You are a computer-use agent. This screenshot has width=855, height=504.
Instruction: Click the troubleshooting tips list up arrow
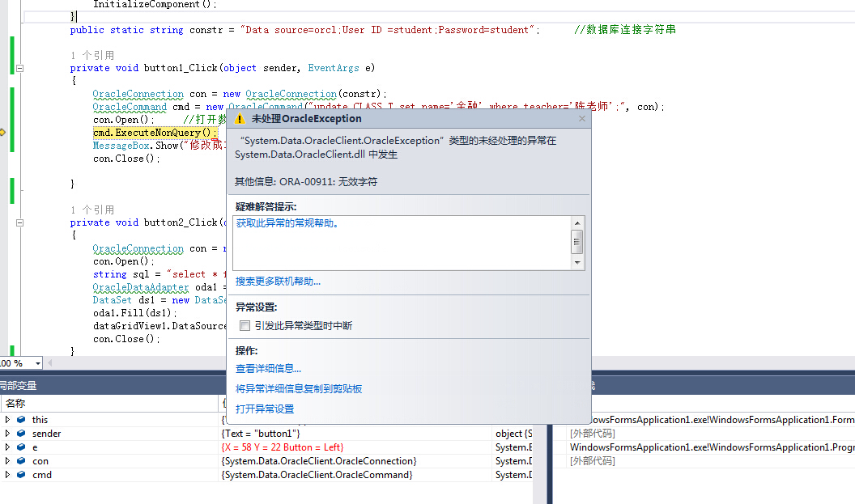pyautogui.click(x=577, y=222)
